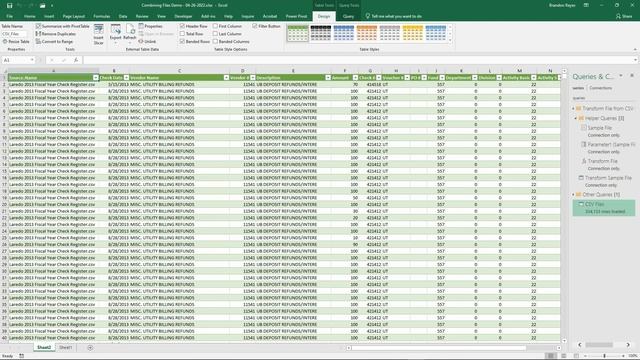Collapse the ribbon with the arrow
Viewport: 640px width, 360px height.
[x=635, y=49]
